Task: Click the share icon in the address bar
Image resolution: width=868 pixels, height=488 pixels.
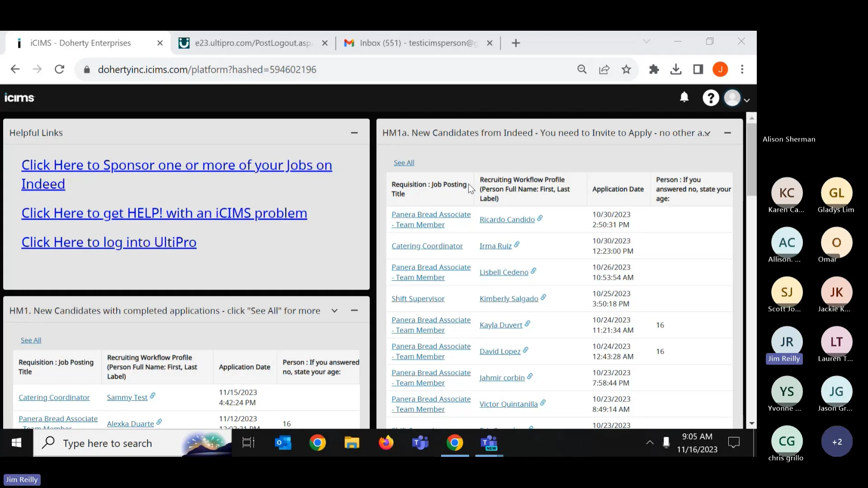Action: click(x=604, y=69)
